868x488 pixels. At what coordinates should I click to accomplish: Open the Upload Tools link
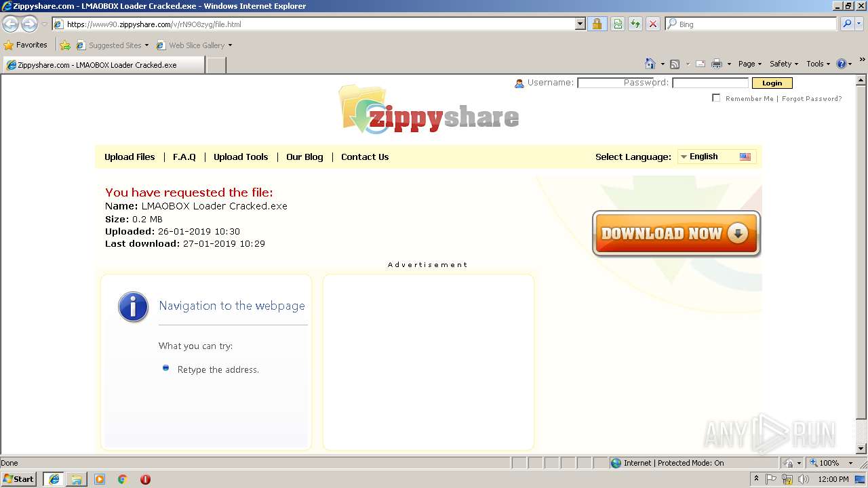pos(241,157)
